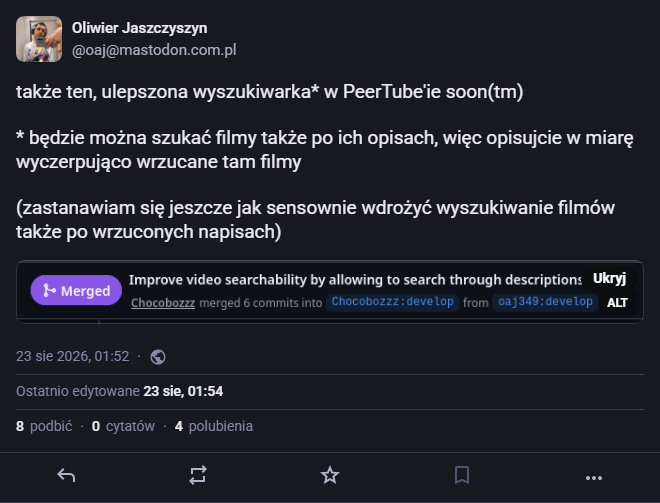Open Oliwier Jaszczyszyn's avatar picture

point(39,39)
